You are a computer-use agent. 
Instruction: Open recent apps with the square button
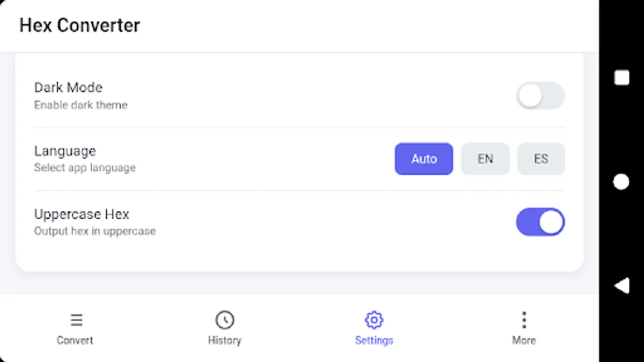[x=621, y=78]
